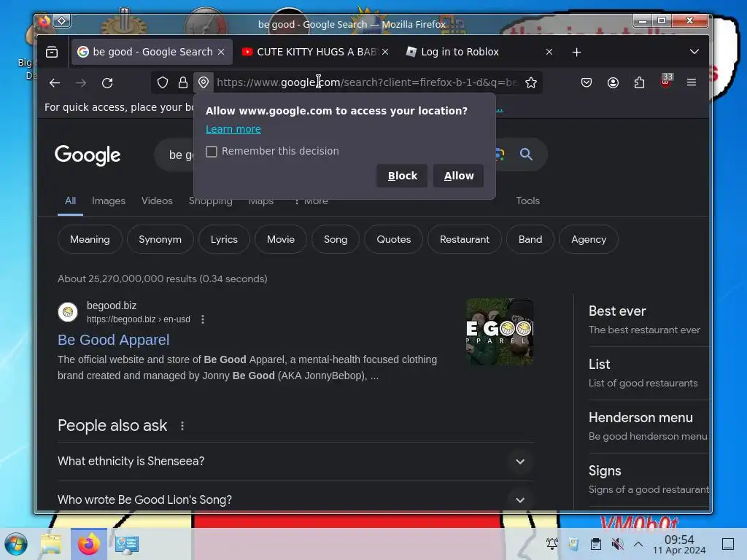This screenshot has width=747, height=560.
Task: Click the uBlock Origin icon showing 33
Action: pos(666,81)
